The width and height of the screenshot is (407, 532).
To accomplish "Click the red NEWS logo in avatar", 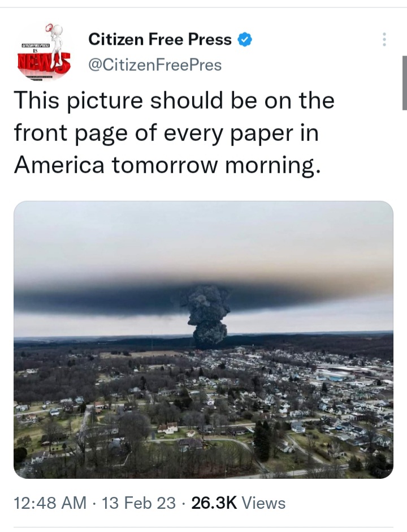I will point(44,62).
